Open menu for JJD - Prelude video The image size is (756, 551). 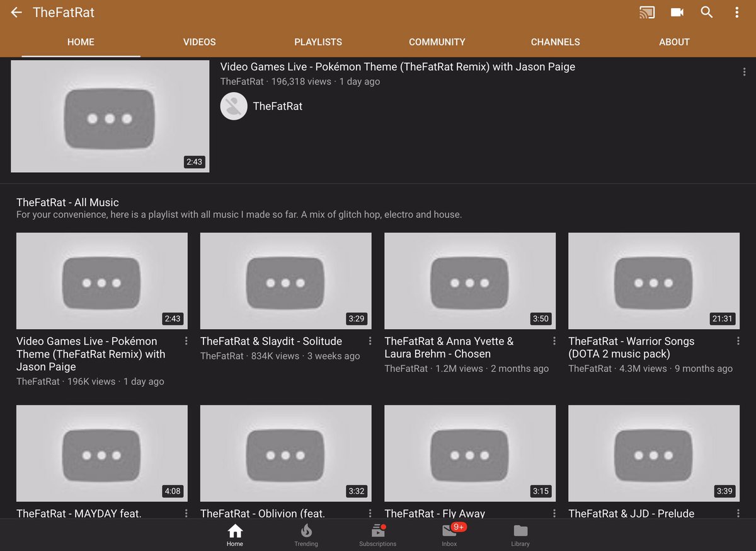pyautogui.click(x=738, y=513)
